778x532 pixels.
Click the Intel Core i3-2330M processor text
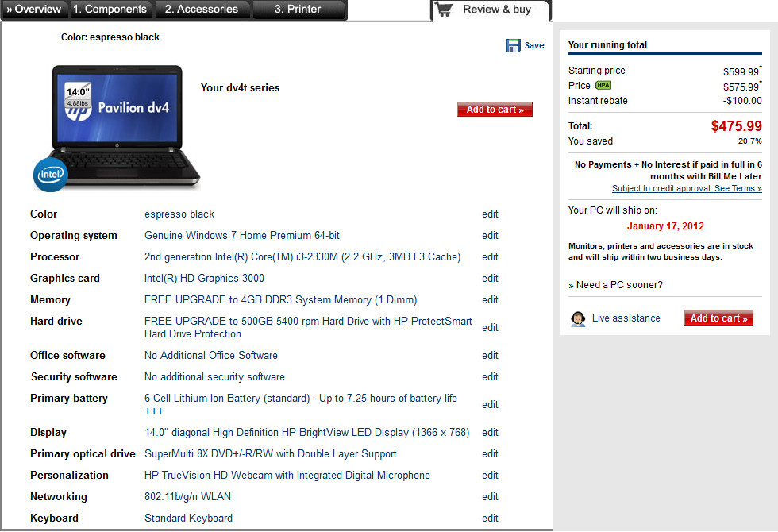(x=302, y=256)
